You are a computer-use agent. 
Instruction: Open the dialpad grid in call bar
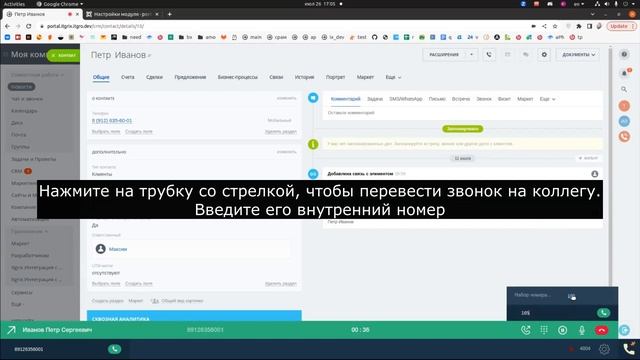click(544, 330)
